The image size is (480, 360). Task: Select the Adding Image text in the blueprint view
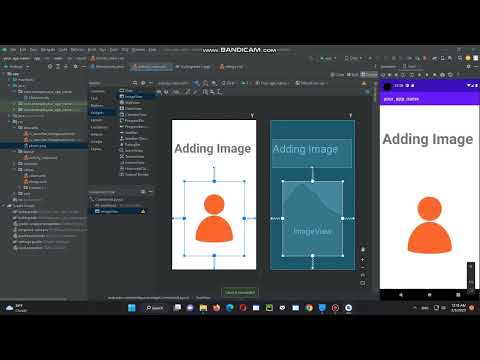tap(305, 149)
